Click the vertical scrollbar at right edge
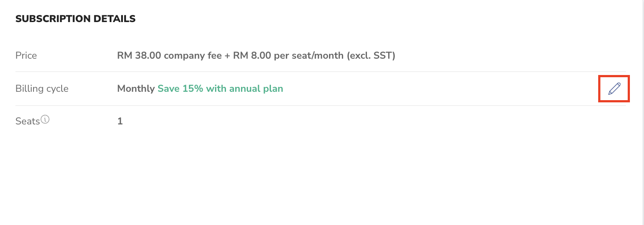This screenshot has width=644, height=225. pos(642,112)
